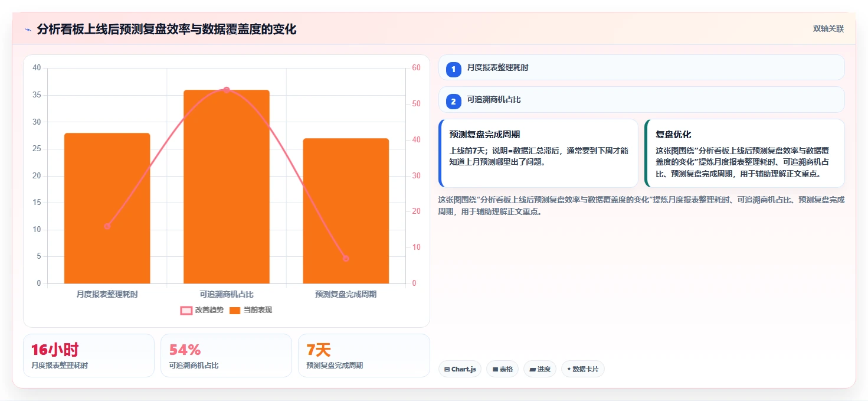Click the 改善趋势 legend text

209,310
